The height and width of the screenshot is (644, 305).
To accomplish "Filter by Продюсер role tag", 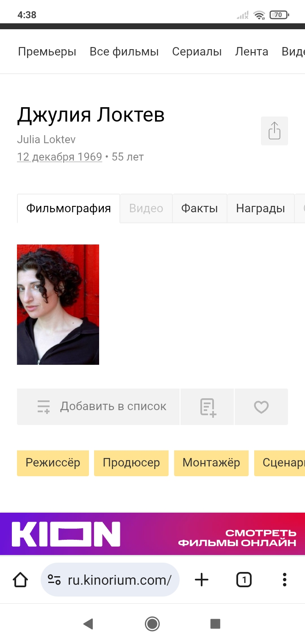I will (x=131, y=463).
